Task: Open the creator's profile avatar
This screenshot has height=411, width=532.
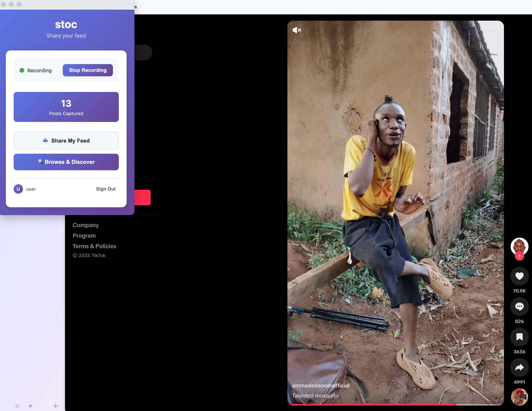Action: click(x=519, y=246)
